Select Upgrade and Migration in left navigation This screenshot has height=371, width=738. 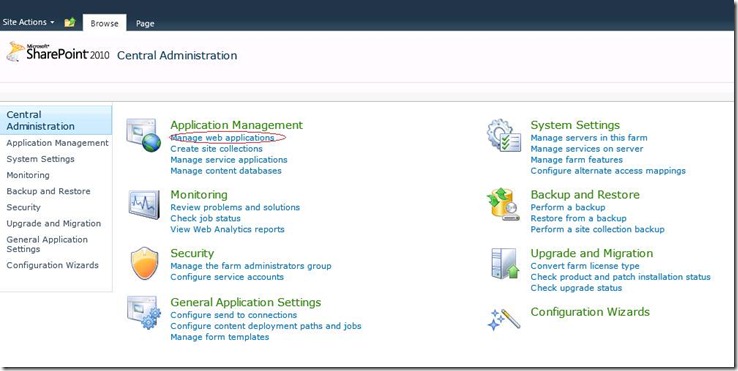54,224
